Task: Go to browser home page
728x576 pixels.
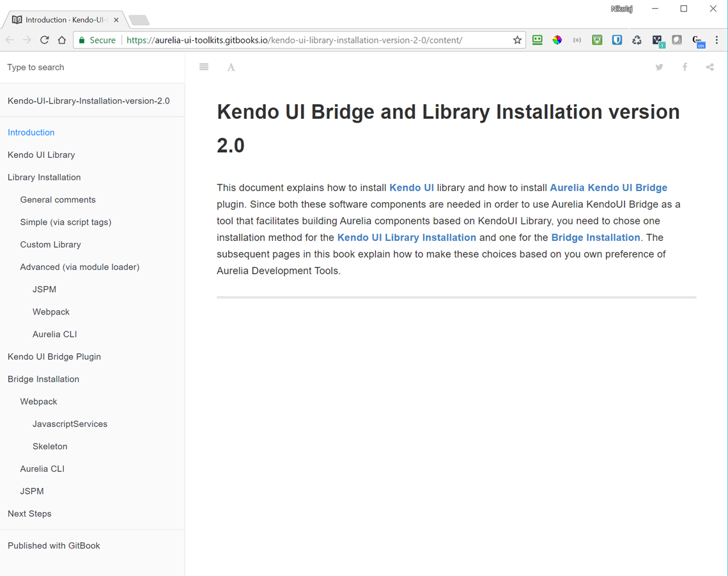Action: pos(62,40)
